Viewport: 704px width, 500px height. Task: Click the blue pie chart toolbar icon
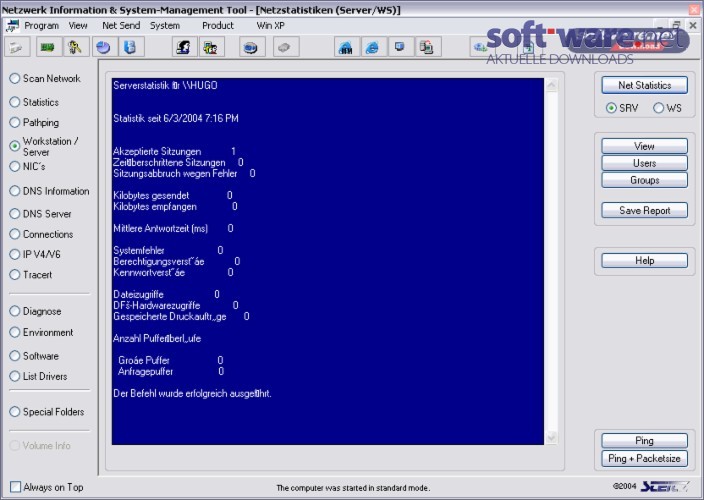(x=104, y=47)
